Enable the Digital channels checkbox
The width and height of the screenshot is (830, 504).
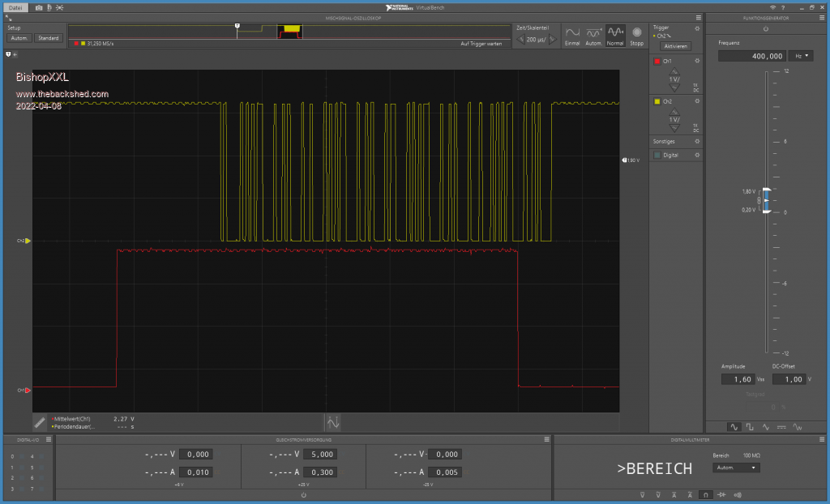(657, 154)
